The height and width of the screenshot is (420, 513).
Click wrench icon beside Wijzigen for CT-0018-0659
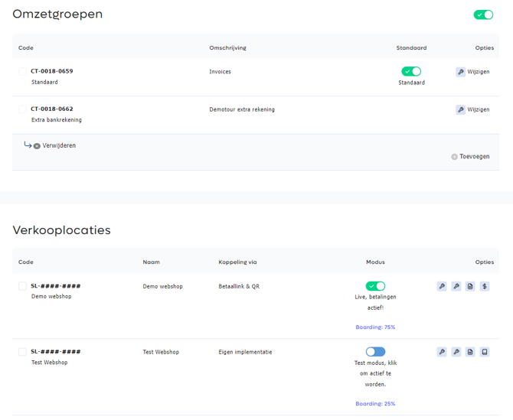click(x=461, y=72)
